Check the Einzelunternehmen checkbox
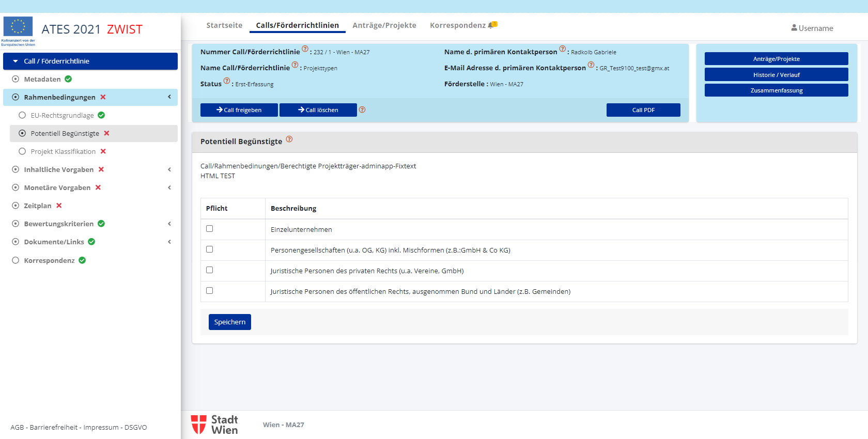This screenshot has width=868, height=439. click(x=210, y=229)
